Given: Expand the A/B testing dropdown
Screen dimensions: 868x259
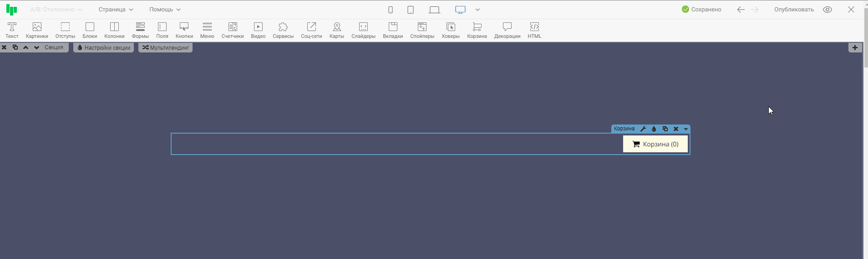Looking at the screenshot, I should click(56, 10).
